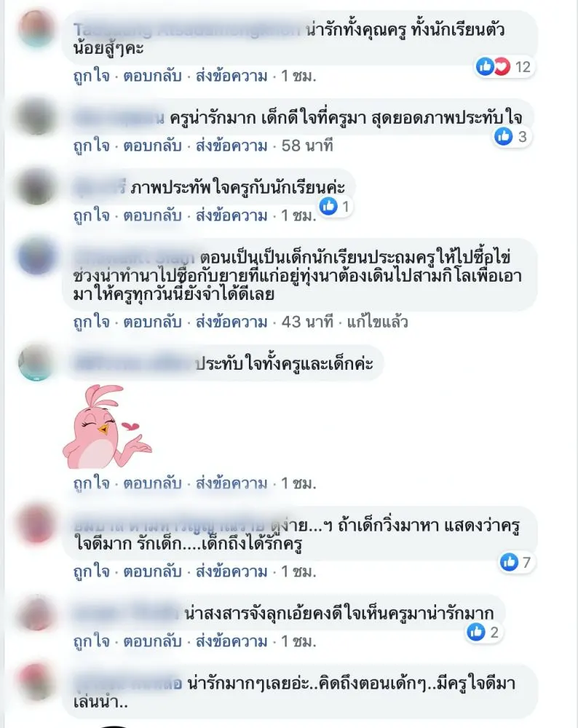Click the like icon showing 3 reactions
Image resolution: width=578 pixels, height=728 pixels.
point(503,137)
